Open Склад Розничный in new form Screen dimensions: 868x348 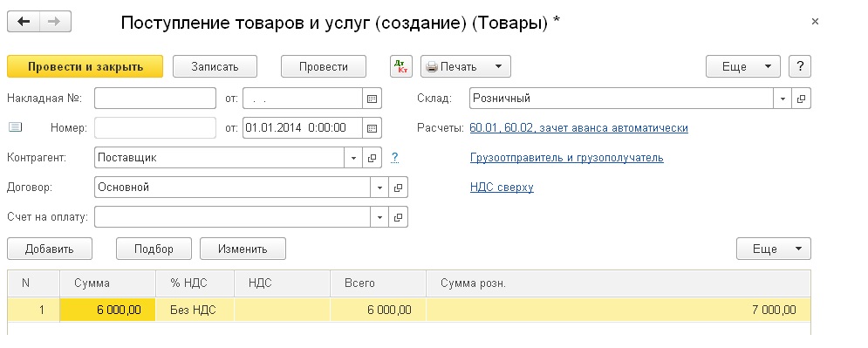tap(801, 99)
